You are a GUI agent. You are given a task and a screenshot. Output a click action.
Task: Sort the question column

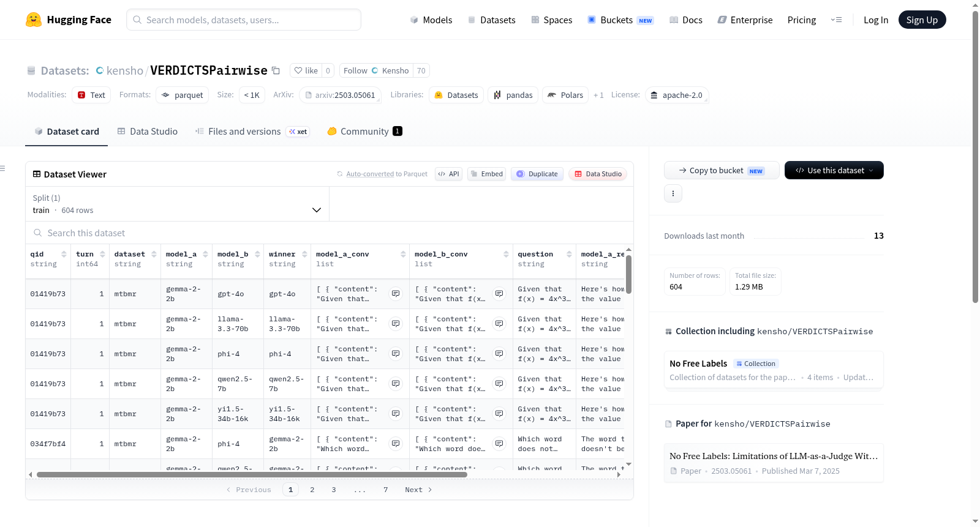tap(569, 254)
